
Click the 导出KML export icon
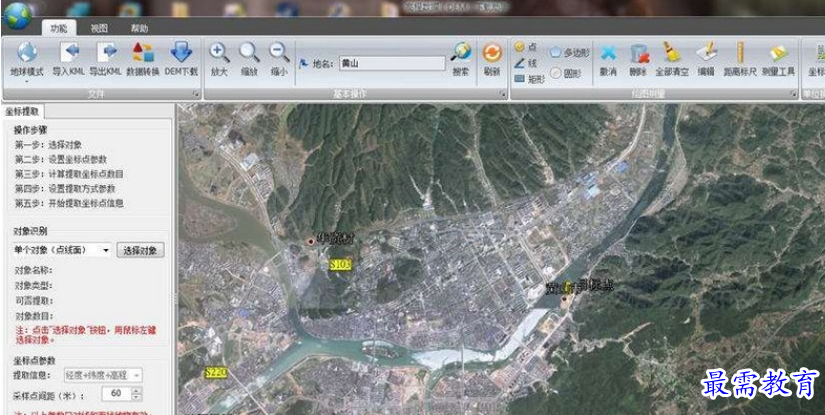point(106,53)
